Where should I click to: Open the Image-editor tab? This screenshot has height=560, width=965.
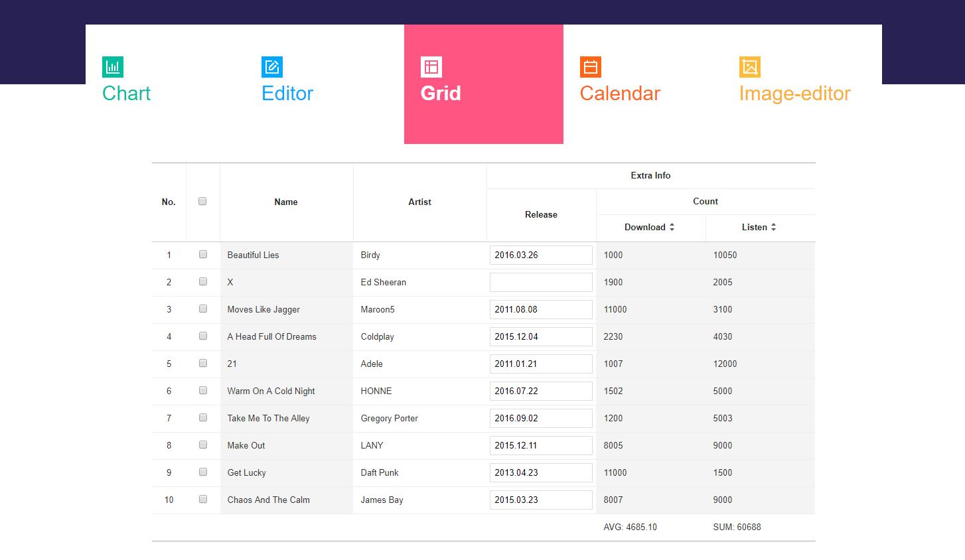(802, 84)
